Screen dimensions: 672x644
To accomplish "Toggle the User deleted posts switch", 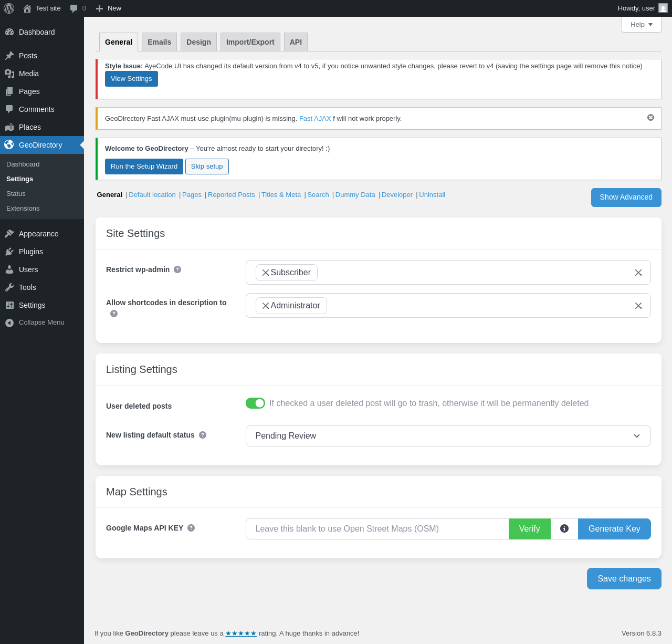I will pos(255,403).
